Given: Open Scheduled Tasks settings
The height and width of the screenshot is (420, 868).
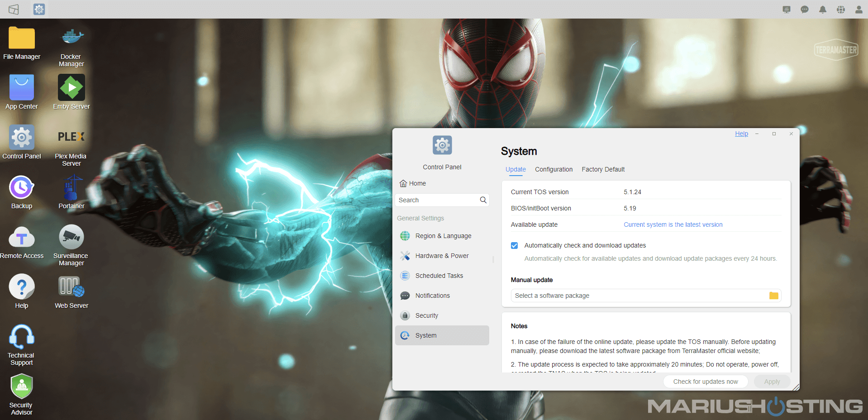Looking at the screenshot, I should pos(442,276).
